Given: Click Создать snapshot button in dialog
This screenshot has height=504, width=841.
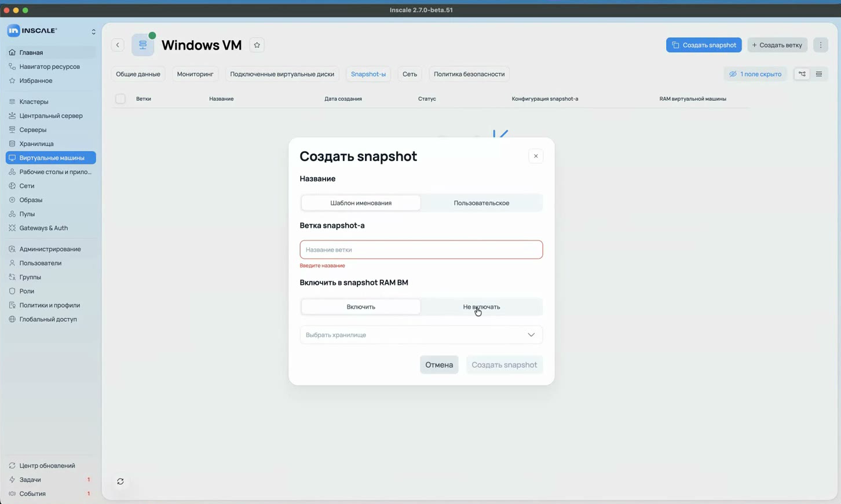Looking at the screenshot, I should point(504,365).
